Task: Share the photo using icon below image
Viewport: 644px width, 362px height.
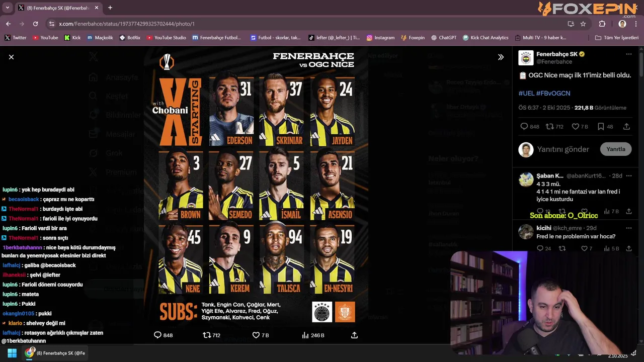Action: pyautogui.click(x=354, y=335)
